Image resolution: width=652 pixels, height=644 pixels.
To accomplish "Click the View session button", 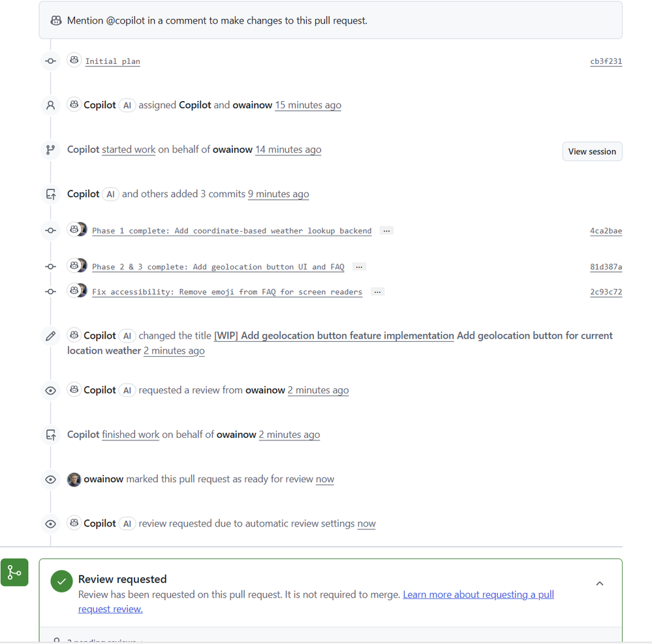I will [x=592, y=151].
